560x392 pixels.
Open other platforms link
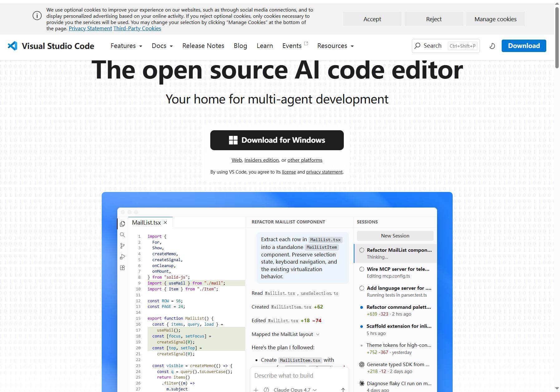[305, 160]
